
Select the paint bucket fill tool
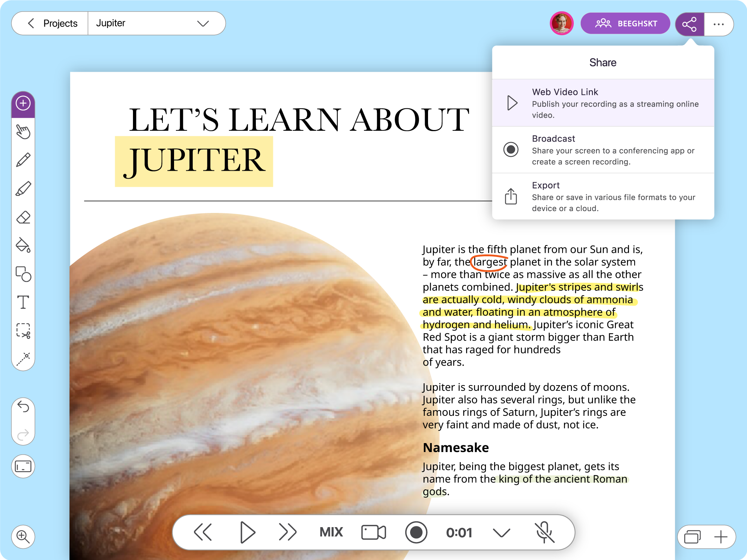click(x=23, y=245)
